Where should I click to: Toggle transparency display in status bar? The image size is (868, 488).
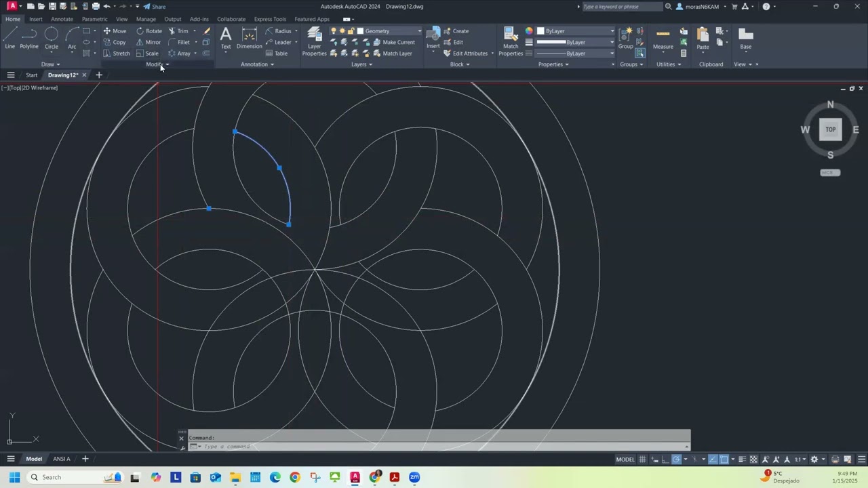coord(753,460)
